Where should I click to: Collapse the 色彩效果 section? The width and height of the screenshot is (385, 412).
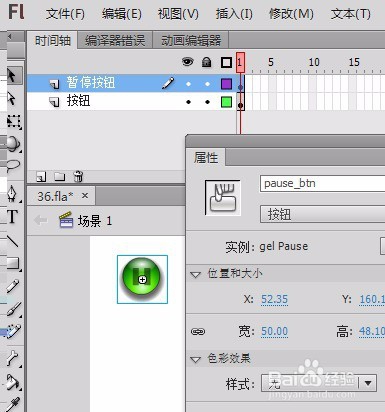tap(195, 359)
